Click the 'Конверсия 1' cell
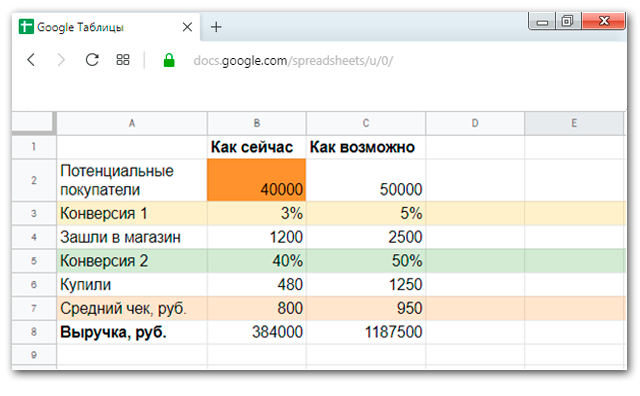 [x=132, y=213]
